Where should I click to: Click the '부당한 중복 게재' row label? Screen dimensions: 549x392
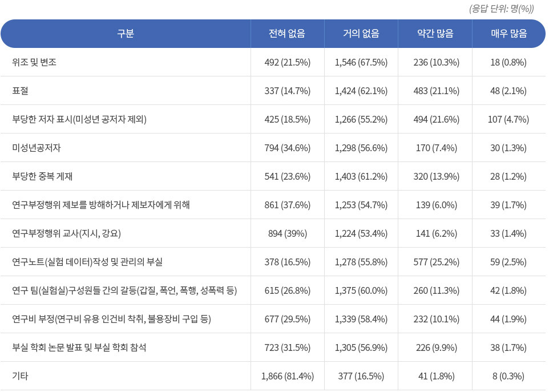[42, 176]
